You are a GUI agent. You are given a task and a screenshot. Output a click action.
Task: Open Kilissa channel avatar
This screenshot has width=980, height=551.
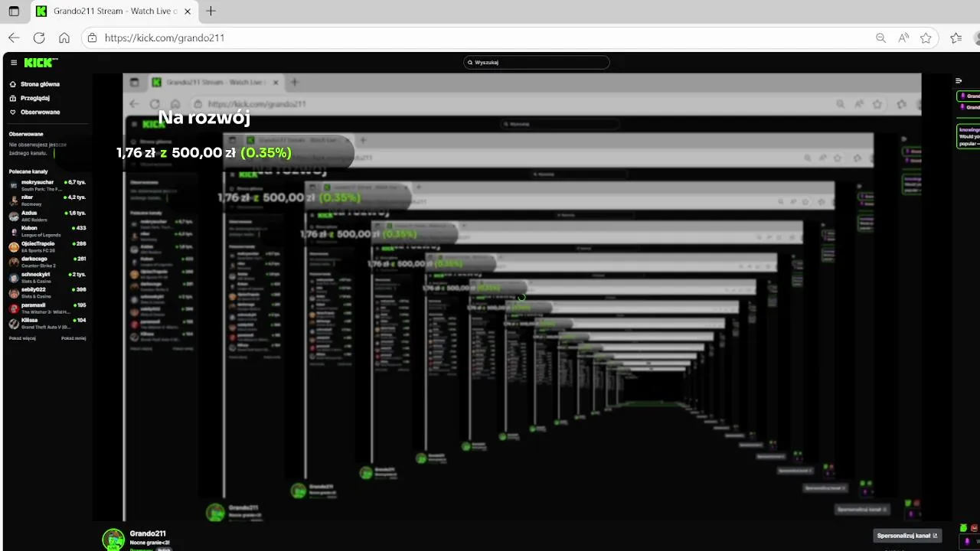click(14, 323)
